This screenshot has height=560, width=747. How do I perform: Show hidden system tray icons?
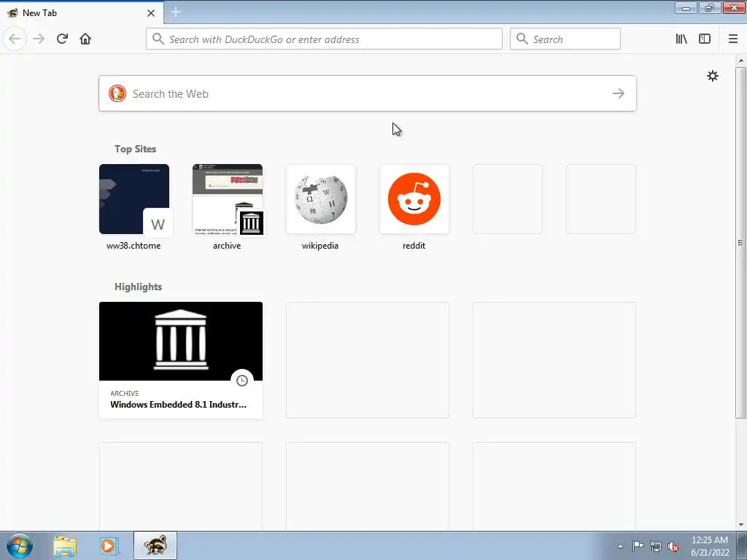point(620,547)
